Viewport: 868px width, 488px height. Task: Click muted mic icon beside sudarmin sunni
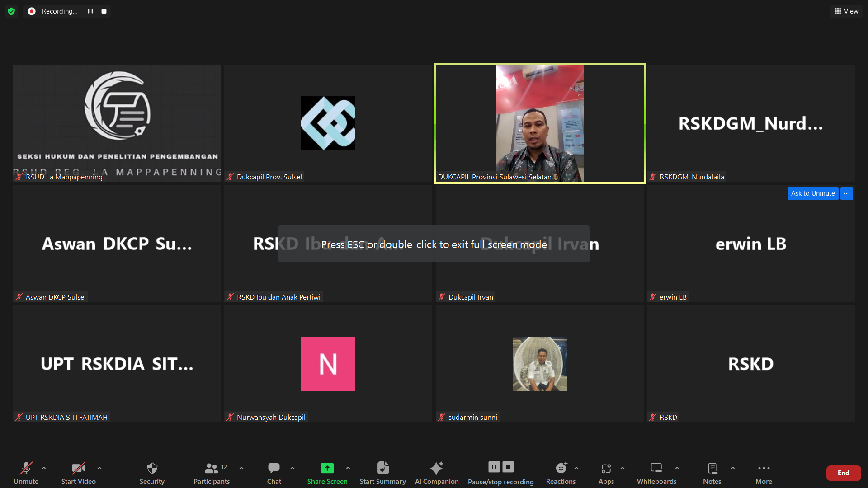tap(442, 418)
